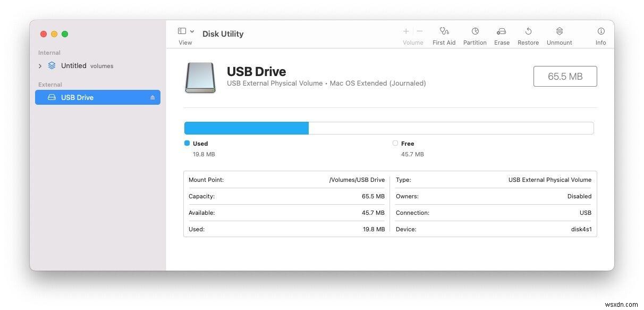Screen dimensions: 644x310
Task: Click the First Aid label
Action: [x=444, y=43]
